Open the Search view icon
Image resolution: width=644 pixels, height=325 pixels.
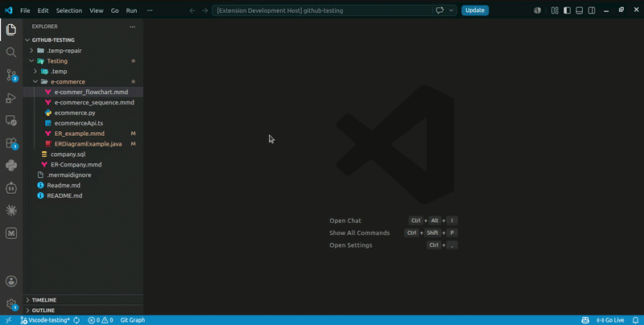tap(11, 52)
